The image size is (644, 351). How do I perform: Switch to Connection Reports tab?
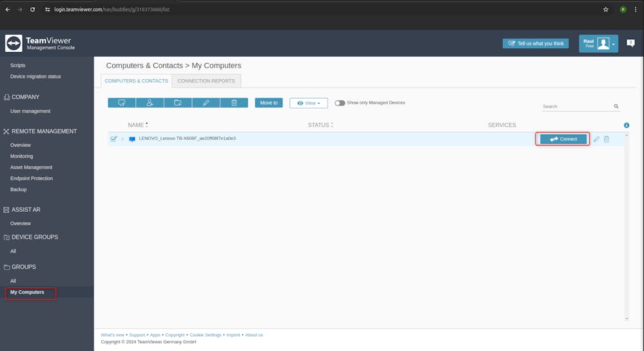tap(206, 81)
